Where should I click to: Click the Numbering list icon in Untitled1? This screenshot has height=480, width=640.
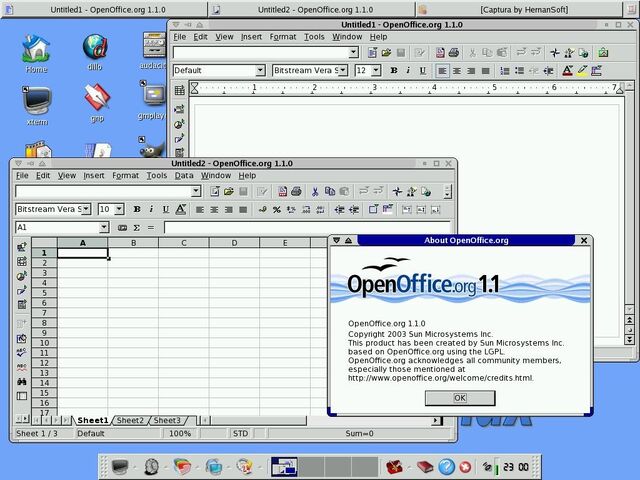point(505,71)
